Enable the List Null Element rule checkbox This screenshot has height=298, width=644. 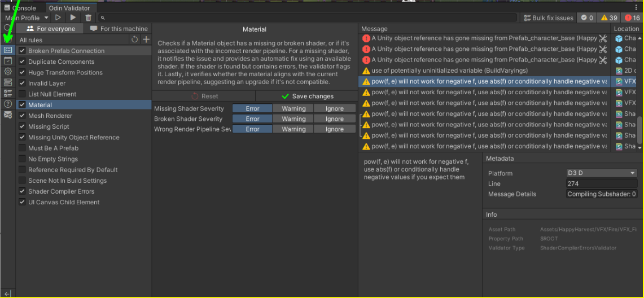click(x=22, y=94)
